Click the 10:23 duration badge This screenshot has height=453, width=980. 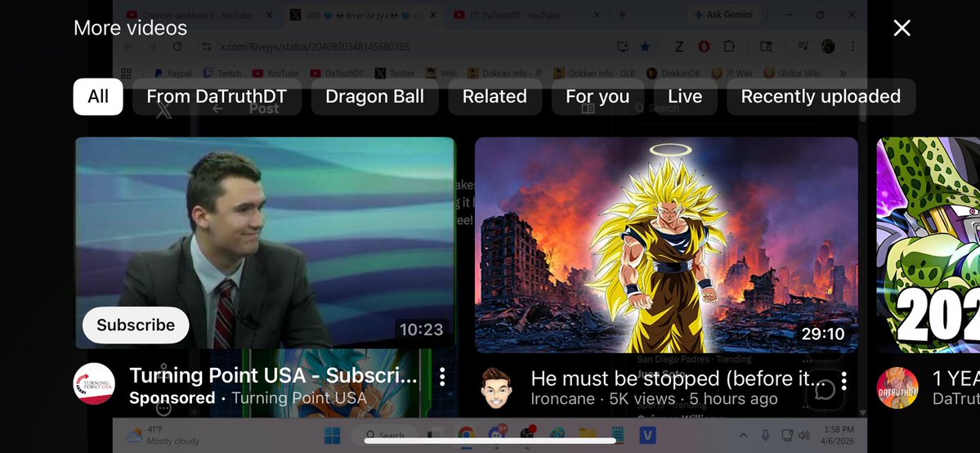pos(421,329)
